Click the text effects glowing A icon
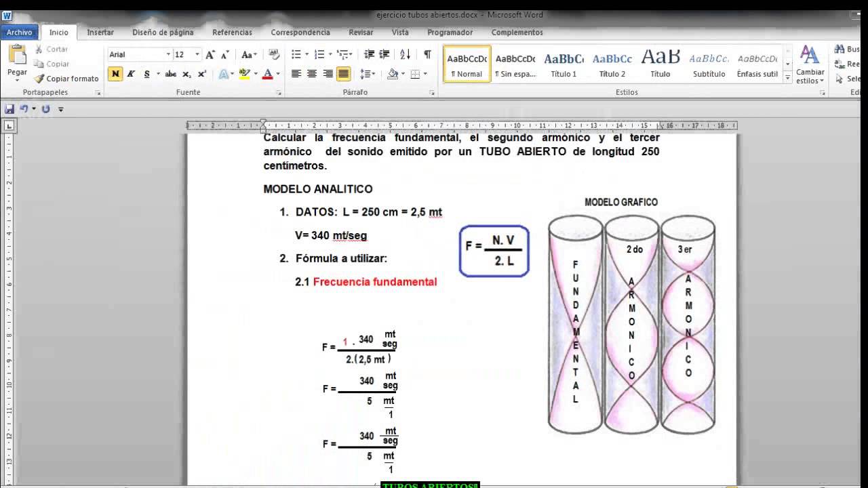 coord(224,74)
